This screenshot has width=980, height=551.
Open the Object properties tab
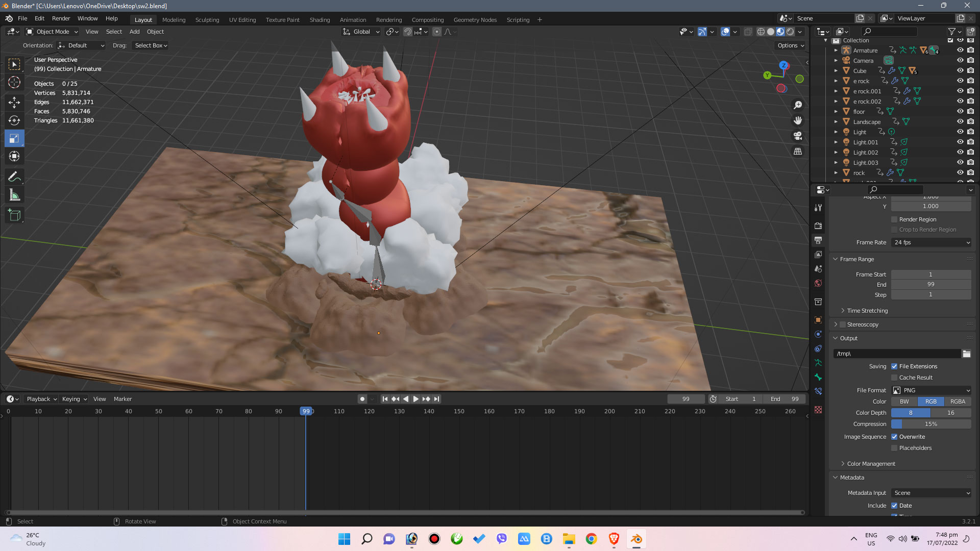pyautogui.click(x=818, y=320)
